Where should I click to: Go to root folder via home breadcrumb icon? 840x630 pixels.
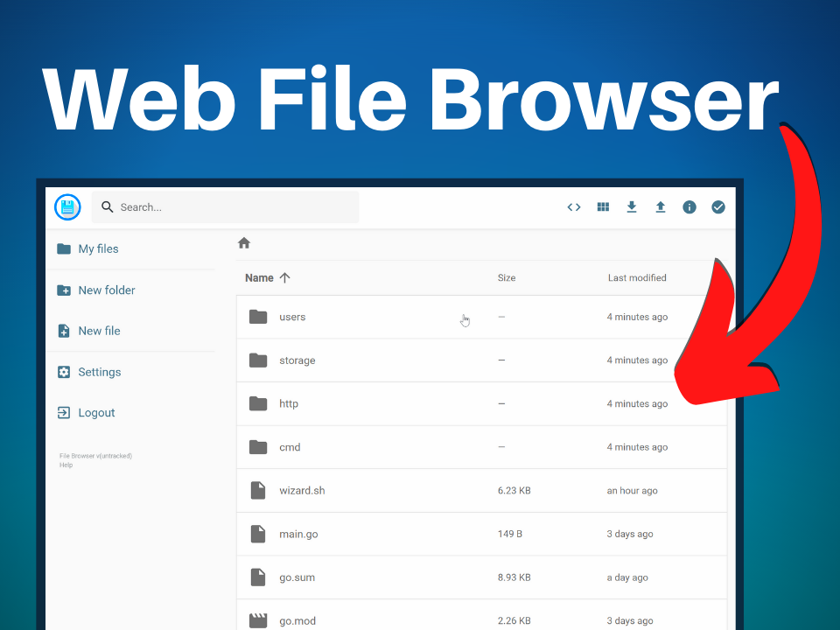point(244,243)
